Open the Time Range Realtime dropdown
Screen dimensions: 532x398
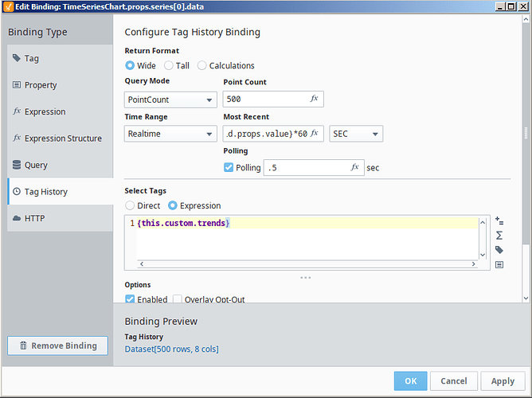coord(170,134)
